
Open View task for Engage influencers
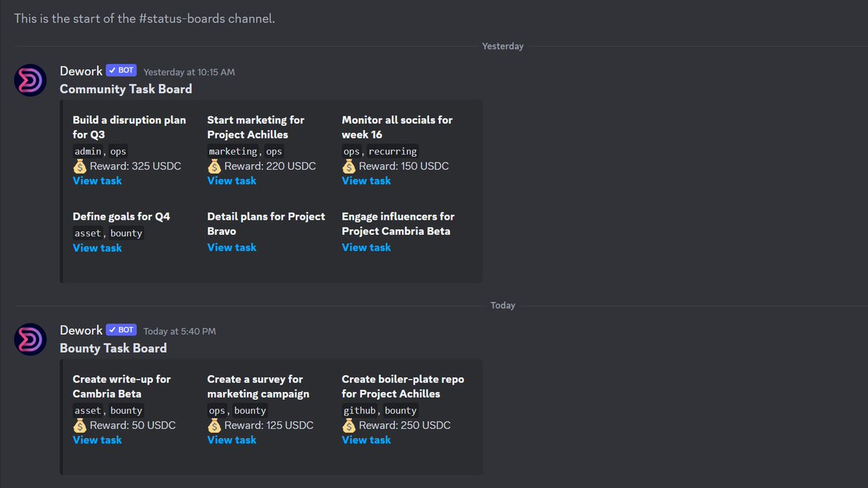point(366,247)
